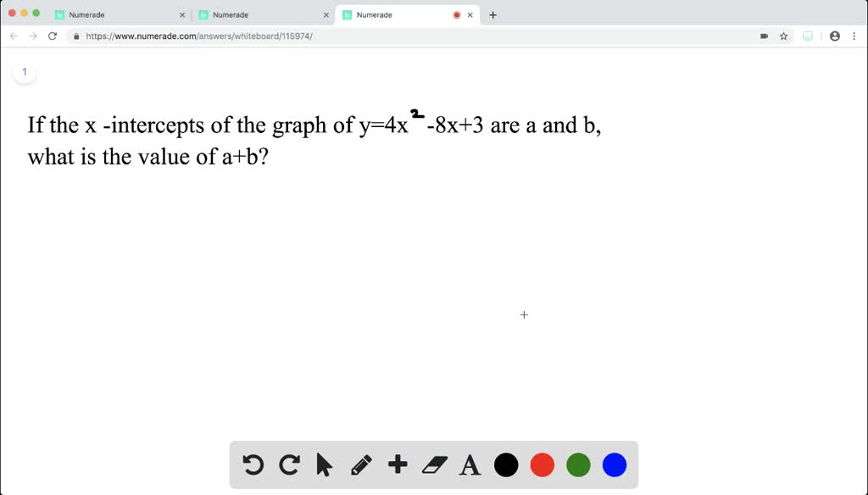
Task: Click the cast icon near the address bar
Action: (807, 36)
